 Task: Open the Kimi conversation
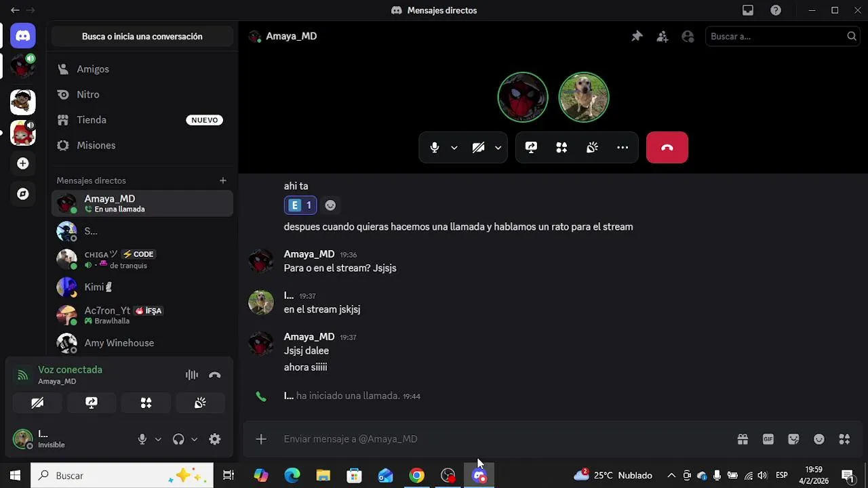click(142, 287)
